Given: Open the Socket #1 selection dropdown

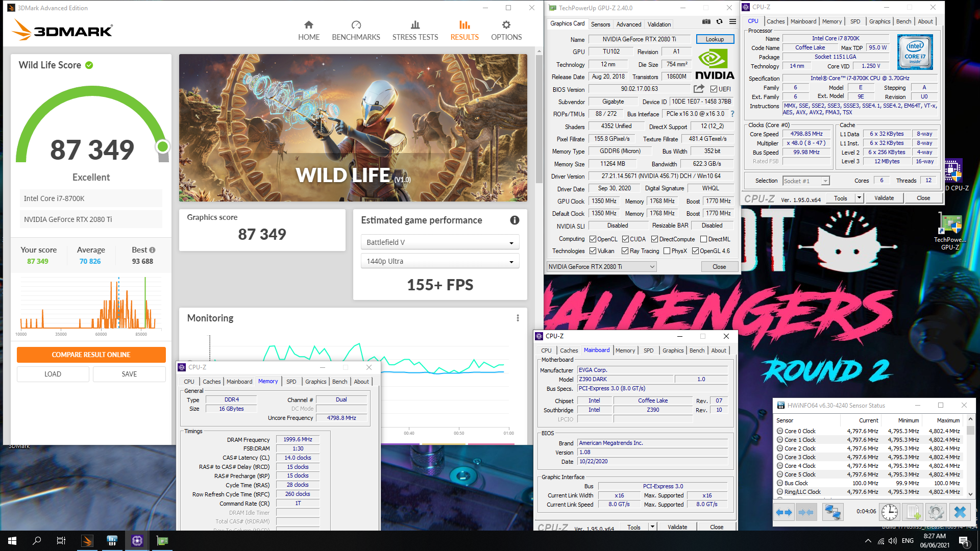Looking at the screenshot, I should pos(806,181).
